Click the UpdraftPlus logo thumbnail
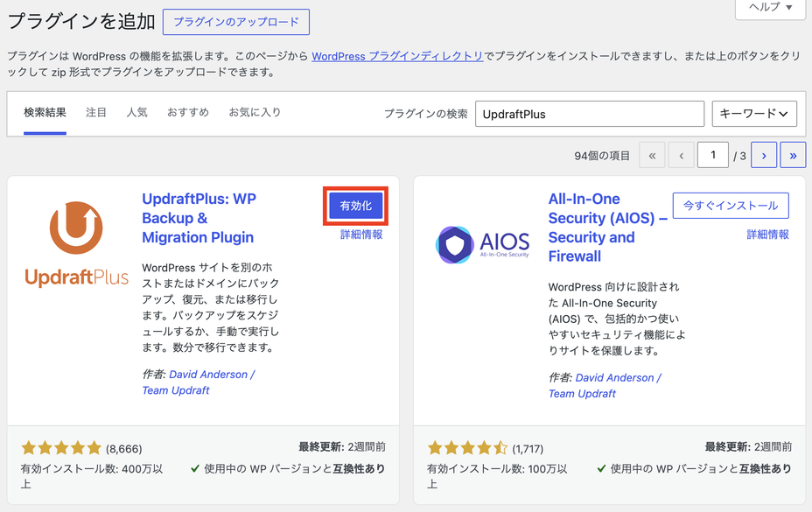Screen dimensions: 812x512 (76, 243)
